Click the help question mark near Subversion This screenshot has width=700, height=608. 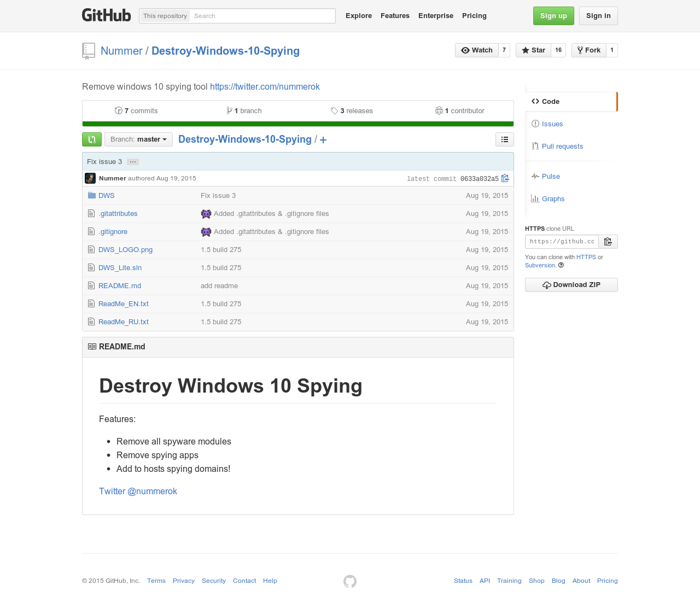561,266
